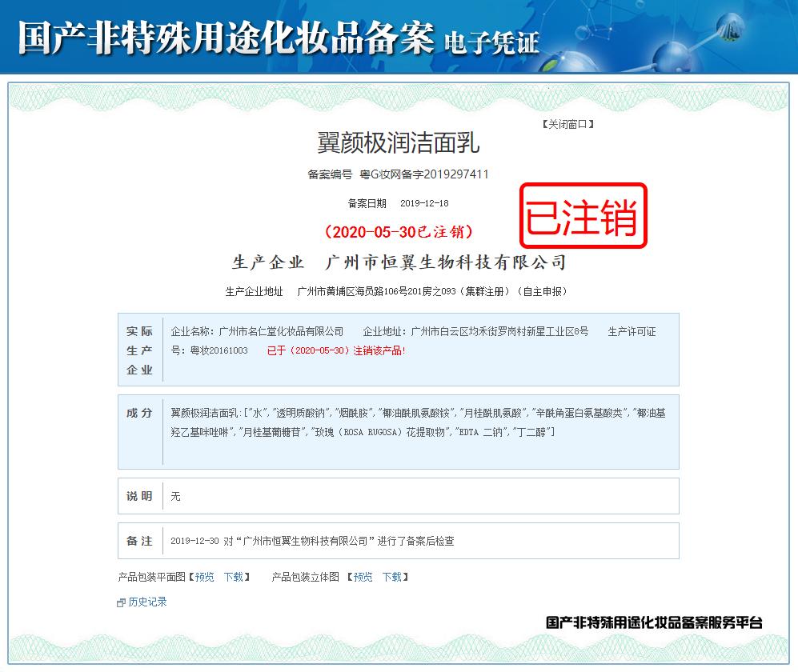798x672 pixels.
Task: Click the 说明 row label
Action: tap(139, 496)
